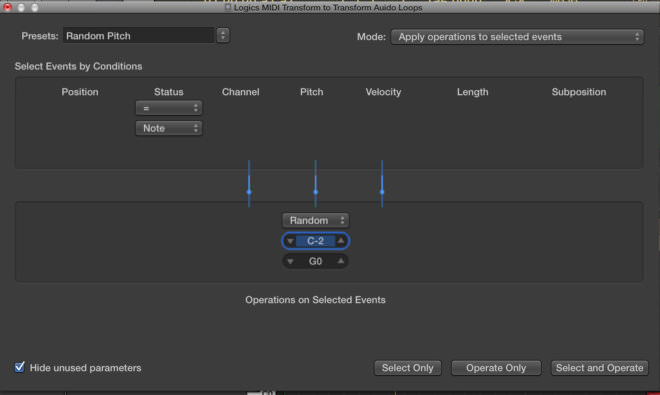Viewport: 660px width, 395px height.
Task: Select the G0 value field
Action: [315, 261]
